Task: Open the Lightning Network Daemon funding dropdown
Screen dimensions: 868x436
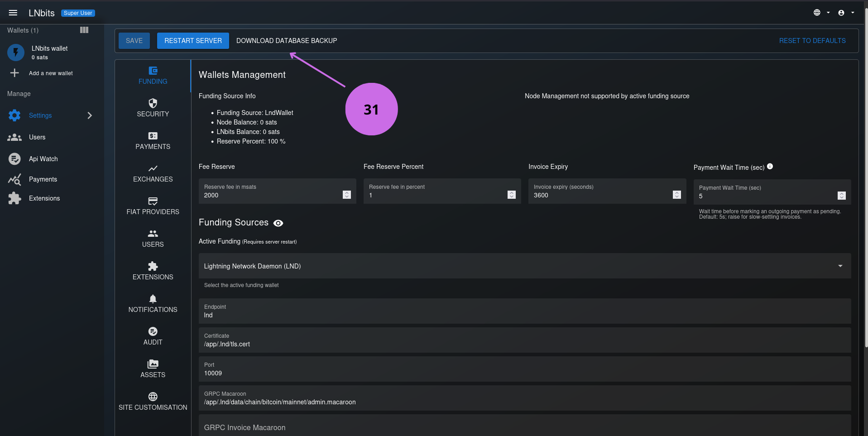Action: [x=841, y=266]
